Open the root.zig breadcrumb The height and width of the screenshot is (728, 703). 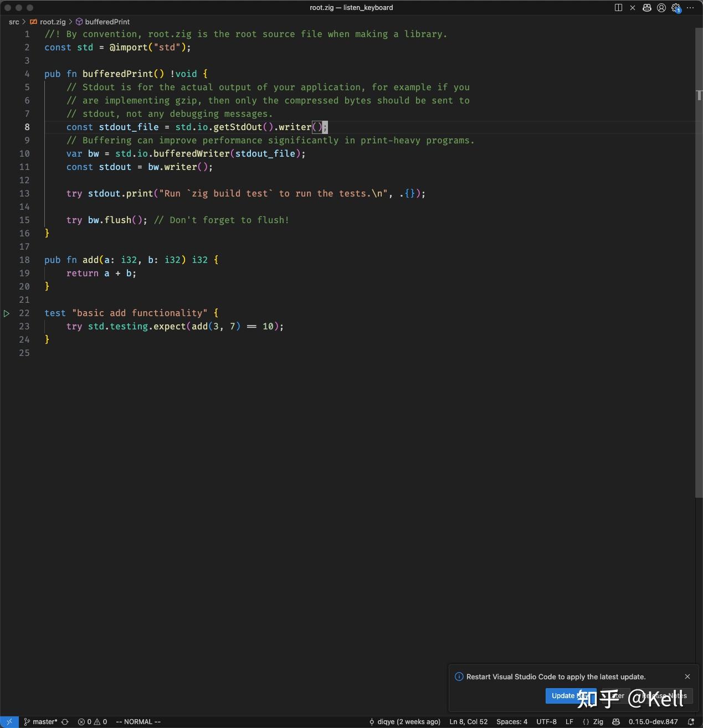tap(48, 22)
